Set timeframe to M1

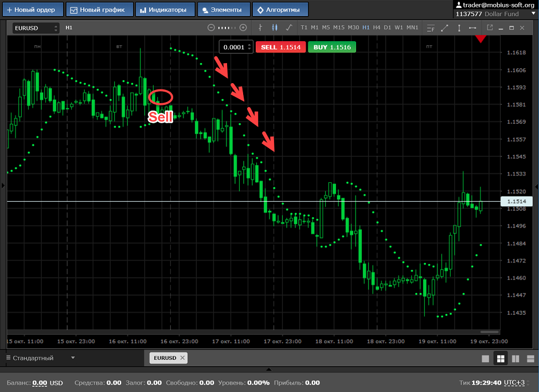click(x=315, y=28)
